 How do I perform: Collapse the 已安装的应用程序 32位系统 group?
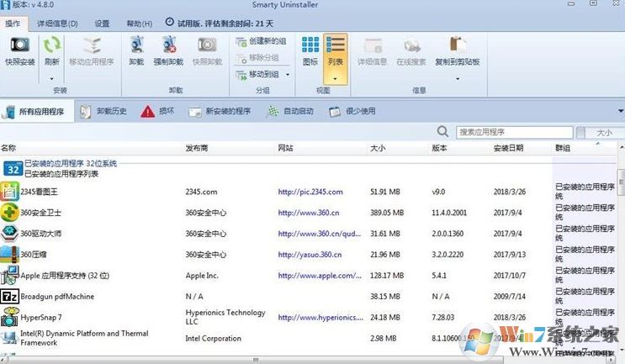[71, 163]
